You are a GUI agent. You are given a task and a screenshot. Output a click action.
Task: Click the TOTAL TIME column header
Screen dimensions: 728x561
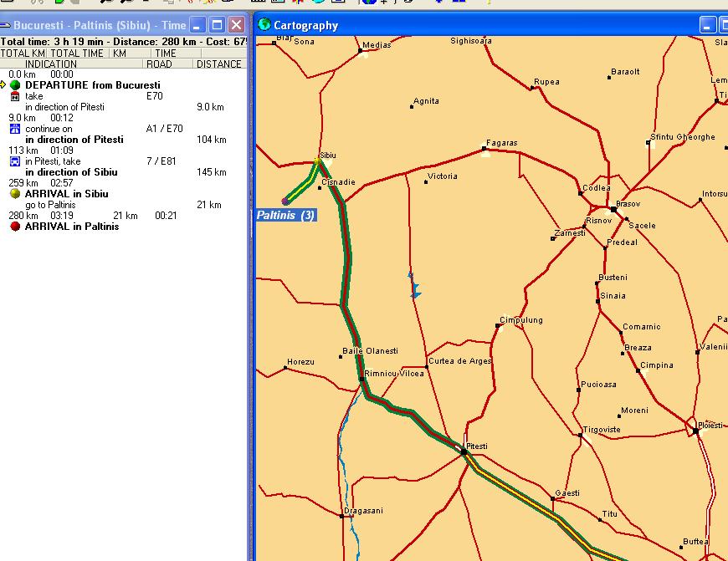[x=77, y=54]
